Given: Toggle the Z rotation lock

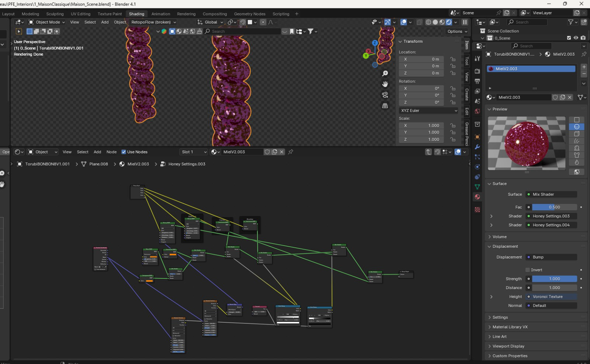Looking at the screenshot, I should tap(452, 102).
